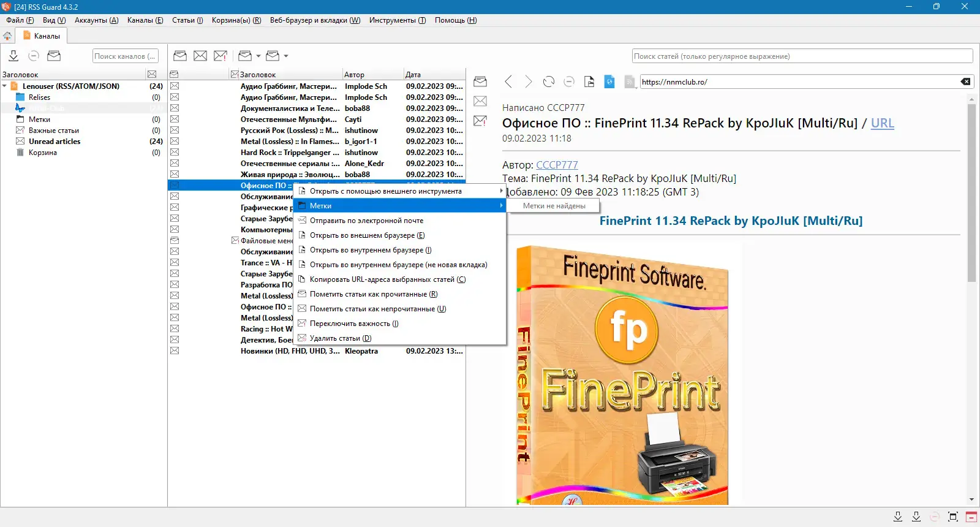Select Корзина in the feed tree
This screenshot has height=527, width=980.
point(42,153)
